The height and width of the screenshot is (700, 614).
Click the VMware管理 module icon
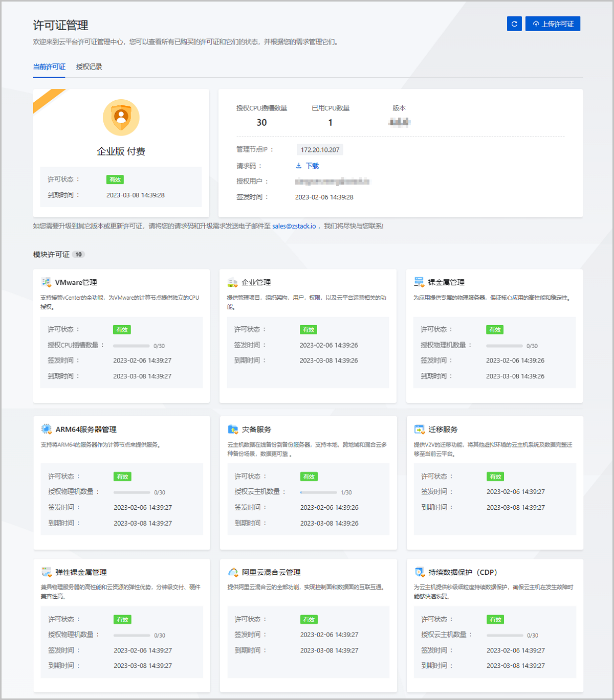(46, 282)
